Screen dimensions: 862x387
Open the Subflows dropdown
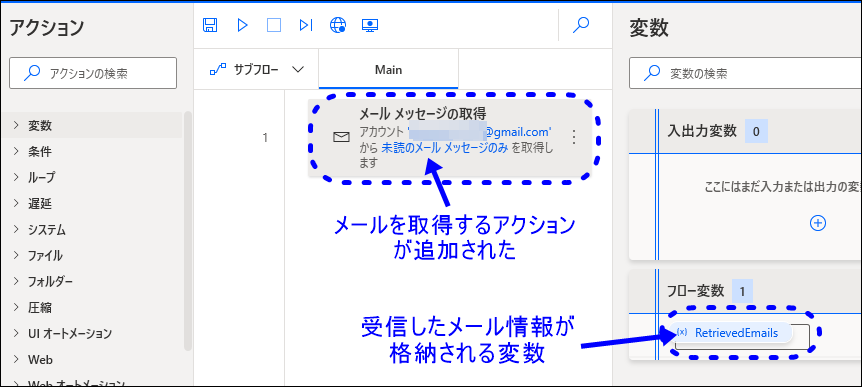[x=257, y=70]
